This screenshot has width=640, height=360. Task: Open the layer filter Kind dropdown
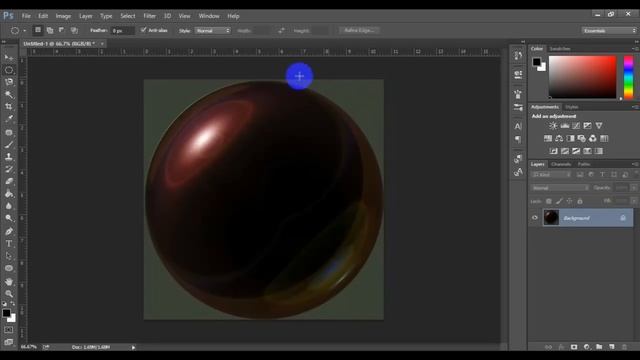(x=551, y=175)
